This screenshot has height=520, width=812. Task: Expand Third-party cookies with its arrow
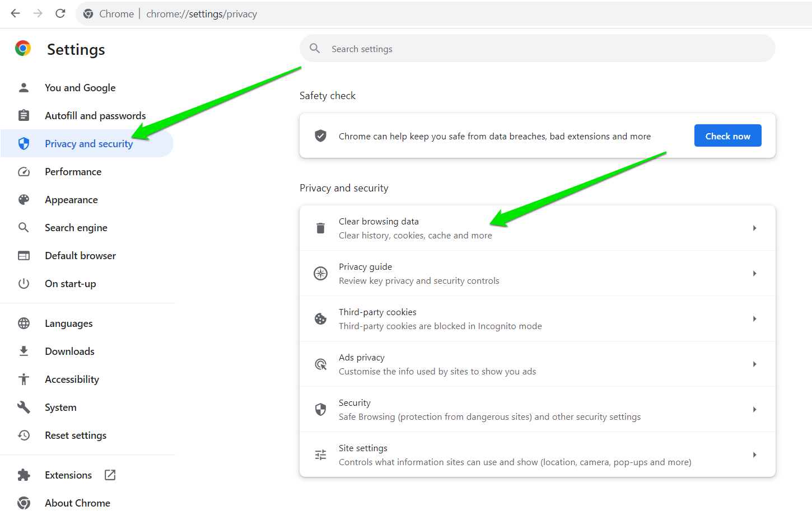click(x=754, y=318)
